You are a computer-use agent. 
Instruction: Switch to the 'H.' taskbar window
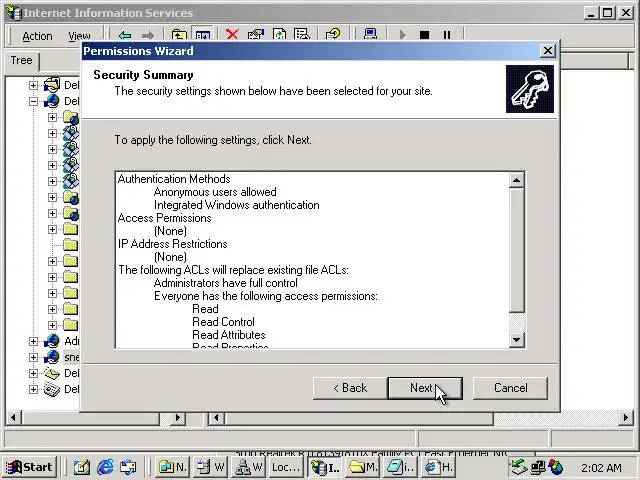[x=439, y=467]
